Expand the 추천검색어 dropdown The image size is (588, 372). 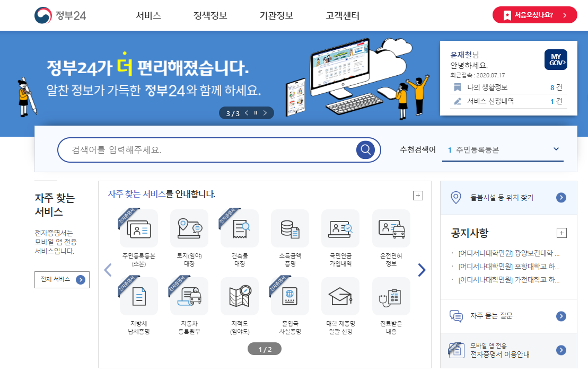click(x=556, y=149)
